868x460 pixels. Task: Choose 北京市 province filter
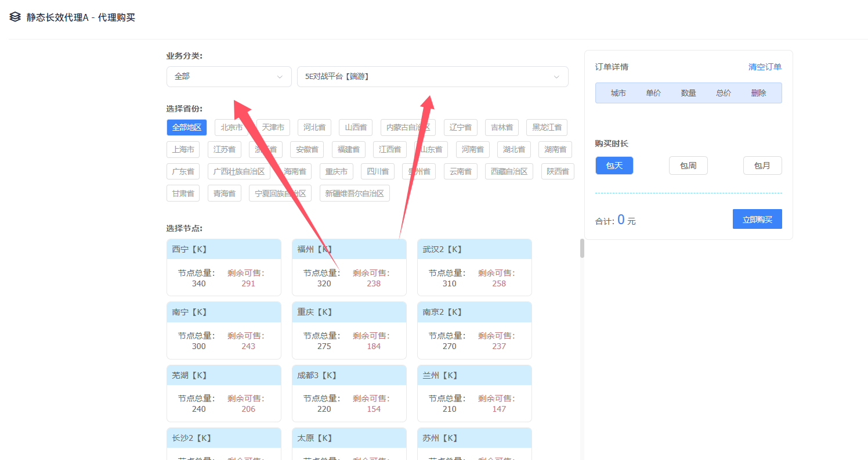(232, 128)
